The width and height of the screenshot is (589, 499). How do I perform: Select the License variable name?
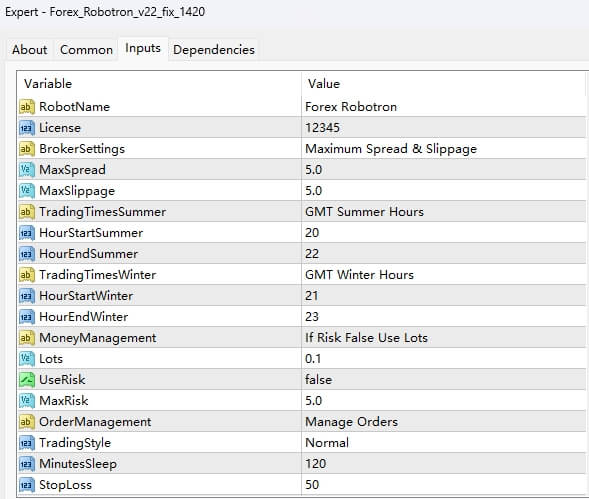tap(60, 128)
